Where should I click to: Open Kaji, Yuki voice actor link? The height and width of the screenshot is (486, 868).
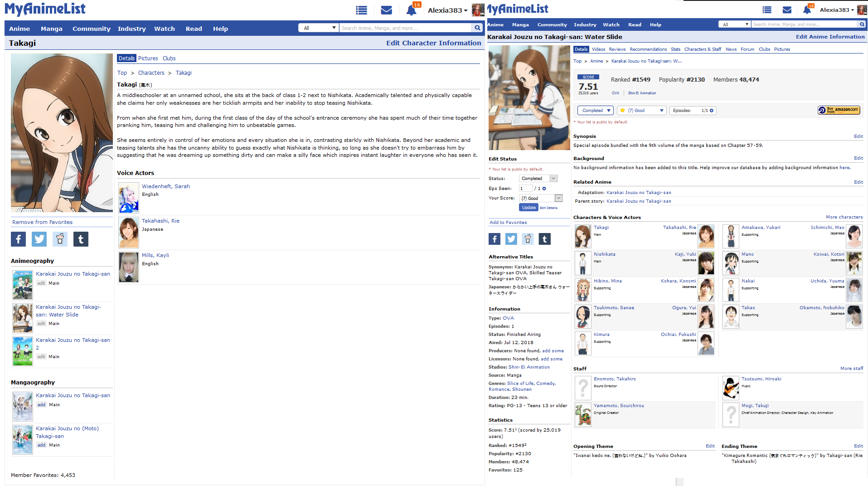pyautogui.click(x=685, y=254)
